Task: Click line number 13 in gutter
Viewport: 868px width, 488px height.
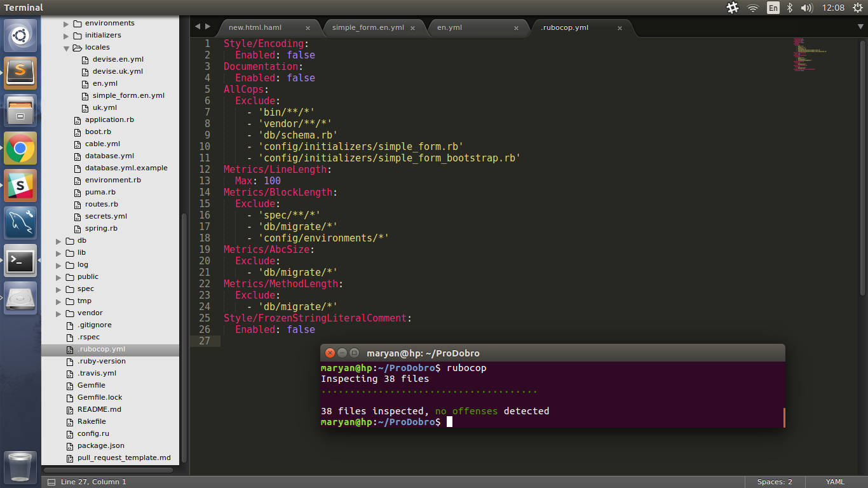Action: [204, 181]
